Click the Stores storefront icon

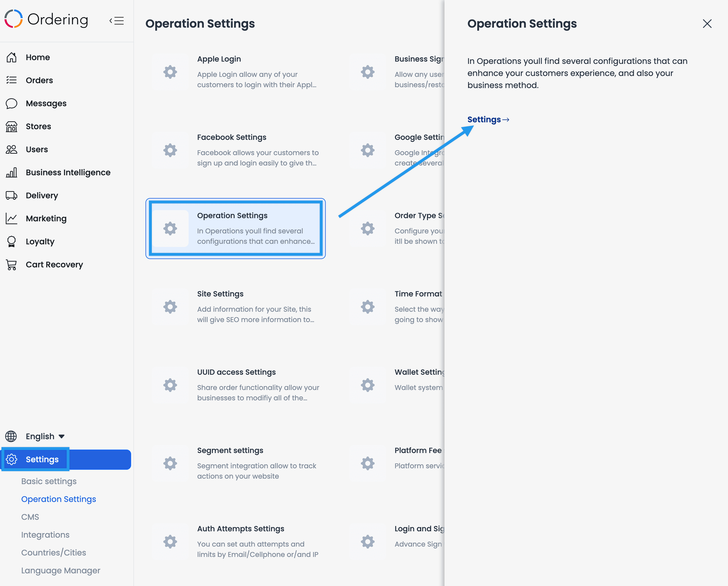coord(12,126)
